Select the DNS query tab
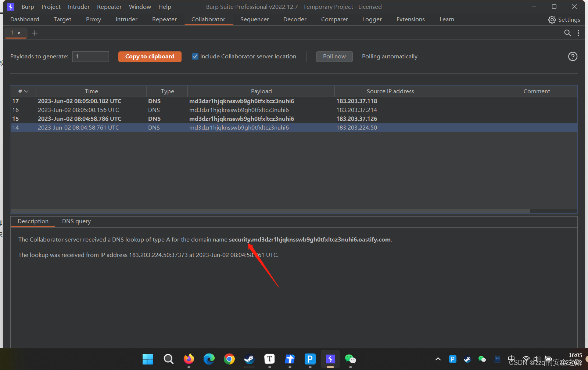 click(76, 221)
